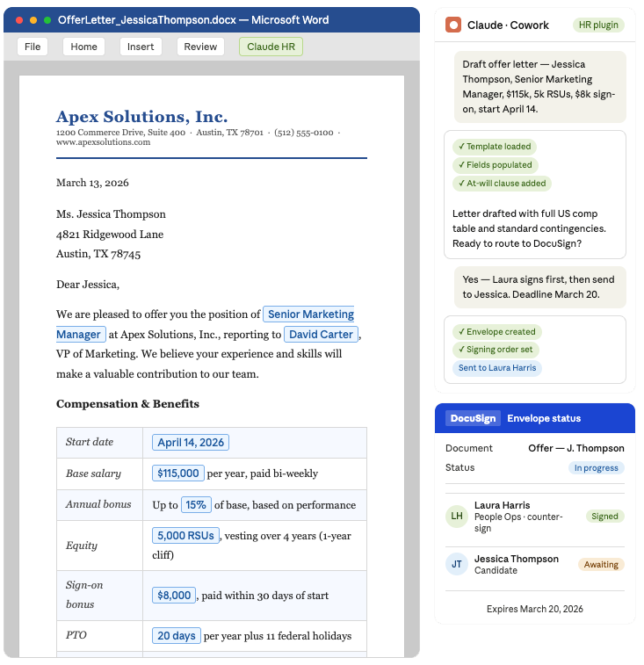Image resolution: width=644 pixels, height=665 pixels.
Task: Select the Senior Marketing Manager field
Action: click(x=308, y=314)
